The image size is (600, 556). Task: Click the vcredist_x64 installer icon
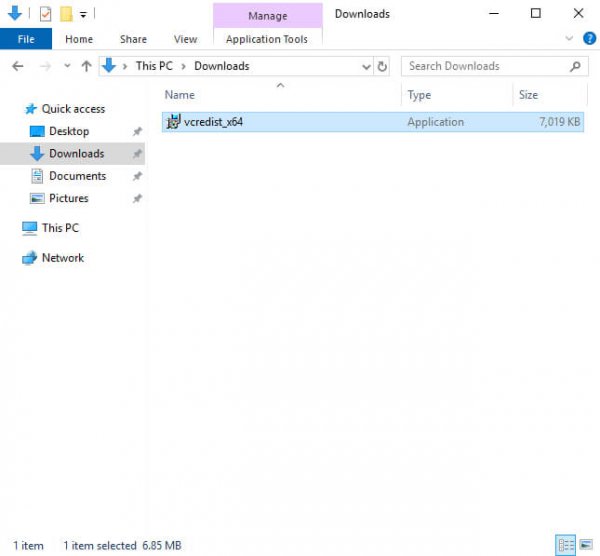(x=173, y=122)
